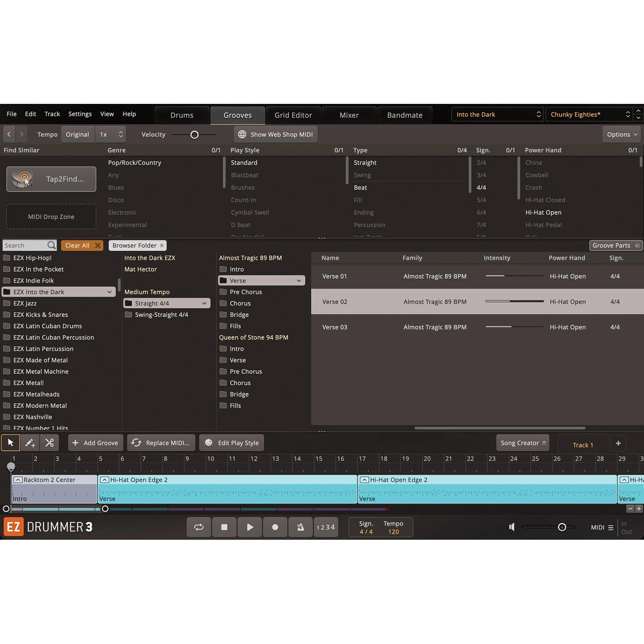Go back with left arrow button
The image size is (644, 644).
(9, 134)
